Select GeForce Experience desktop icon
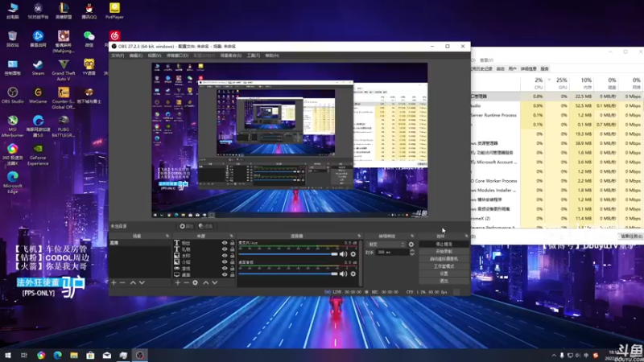The image size is (644, 362). click(x=38, y=154)
